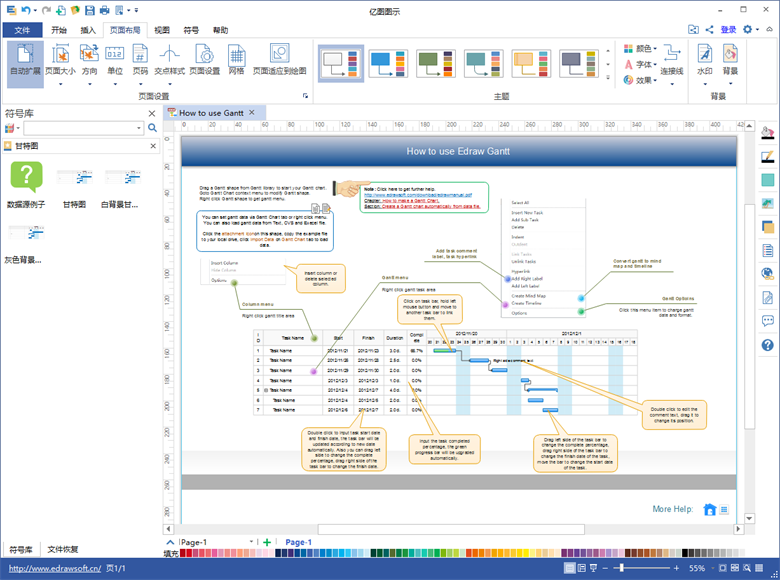Switch to the 文件恢复 file recovery tab
780x580 pixels.
(63, 549)
